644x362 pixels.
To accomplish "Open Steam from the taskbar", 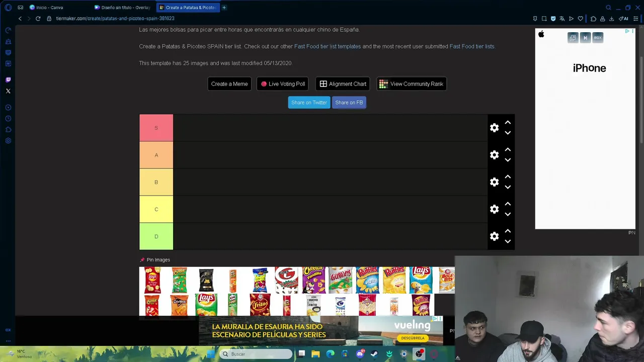I will pos(374,354).
